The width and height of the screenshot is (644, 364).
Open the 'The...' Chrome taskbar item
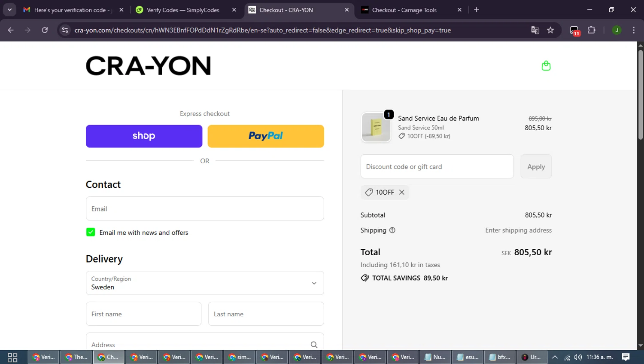click(76, 357)
